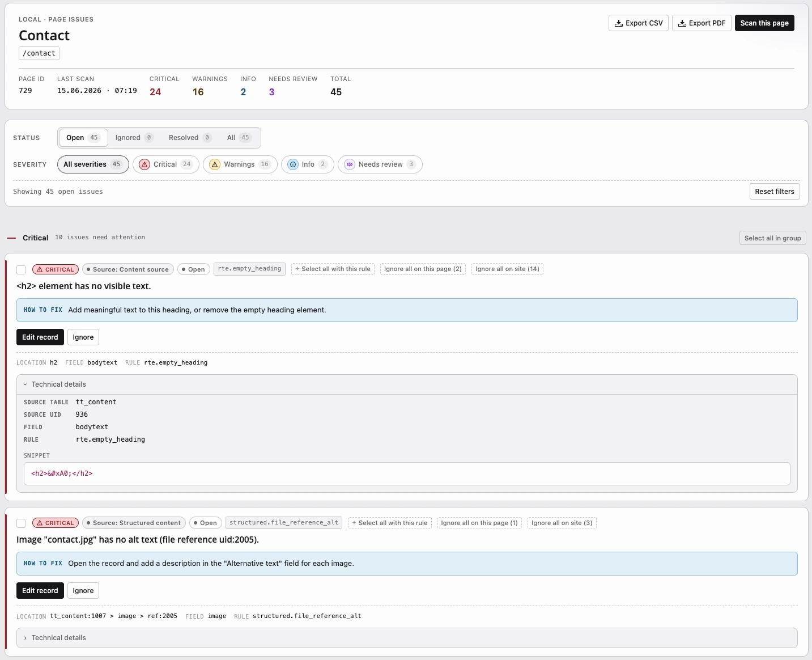812x660 pixels.
Task: Switch to the Resolved status tab
Action: click(190, 138)
